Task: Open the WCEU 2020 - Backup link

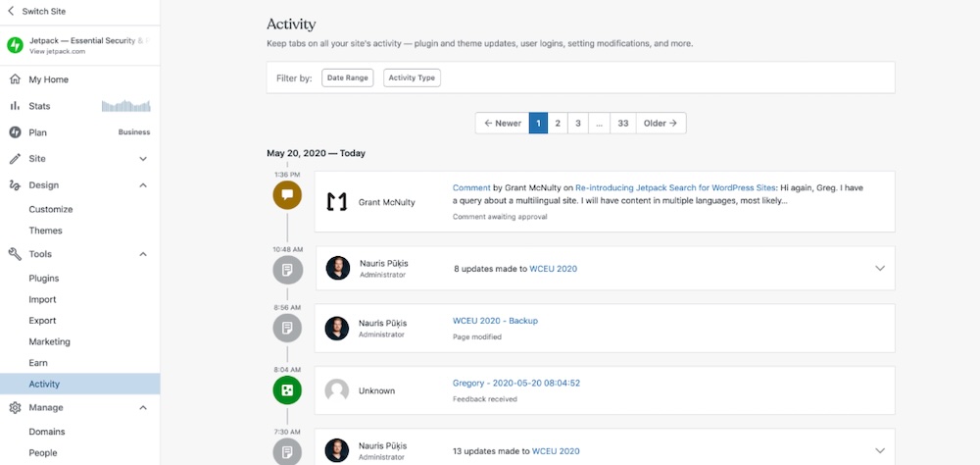Action: (495, 321)
